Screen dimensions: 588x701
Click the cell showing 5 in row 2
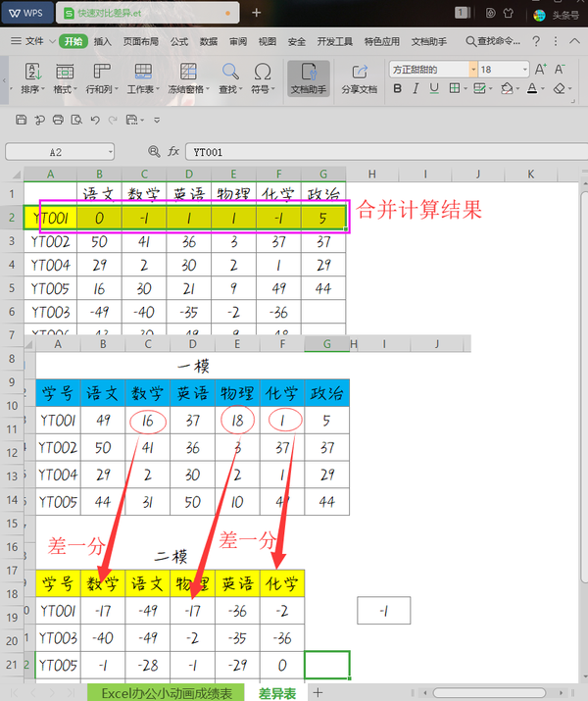[x=323, y=219]
